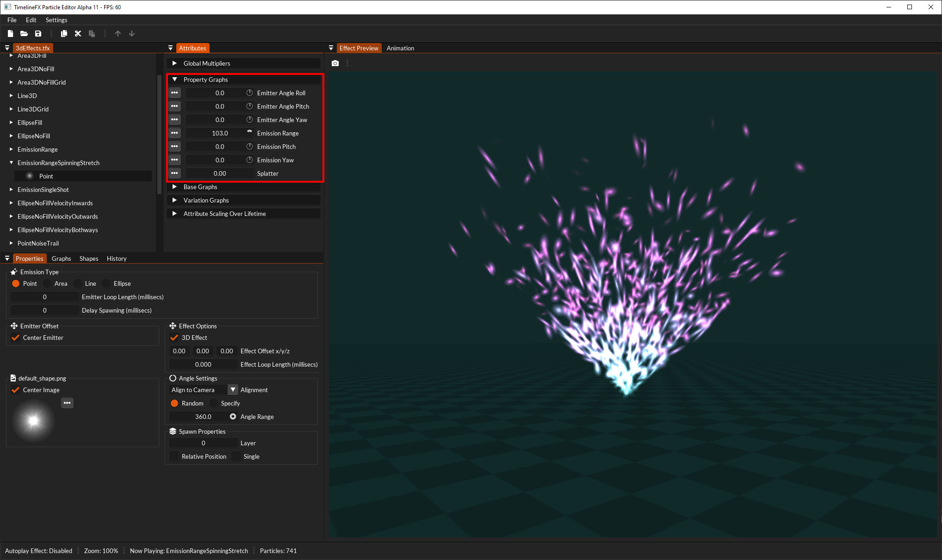Click the default_shape.png thumbnail image
Image resolution: width=942 pixels, height=560 pixels.
pos(32,420)
